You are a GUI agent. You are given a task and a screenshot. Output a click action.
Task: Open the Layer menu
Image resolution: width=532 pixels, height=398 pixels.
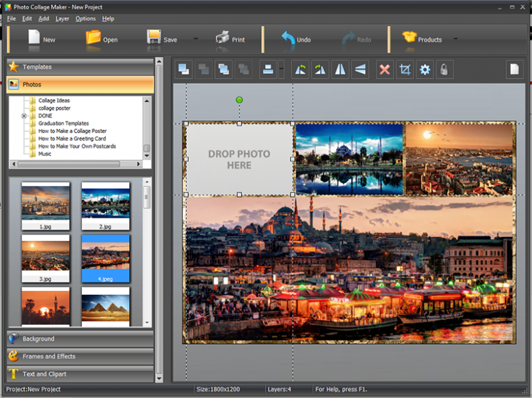[62, 18]
